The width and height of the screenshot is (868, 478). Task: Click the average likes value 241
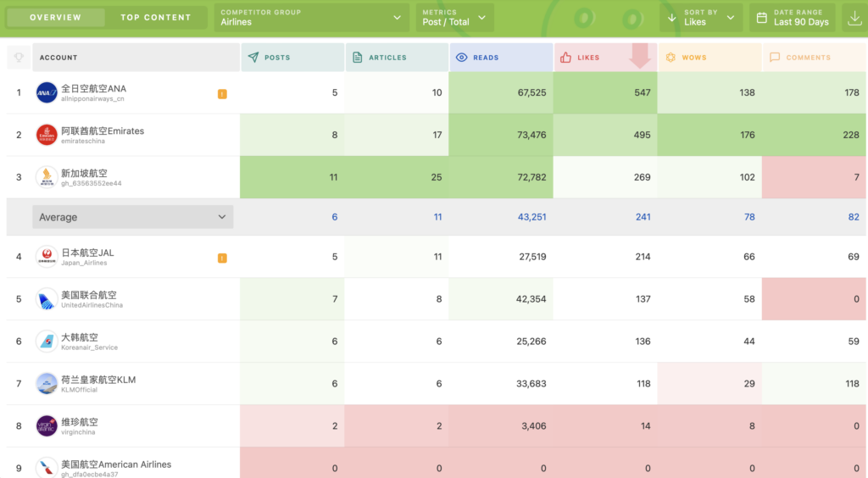(x=643, y=218)
